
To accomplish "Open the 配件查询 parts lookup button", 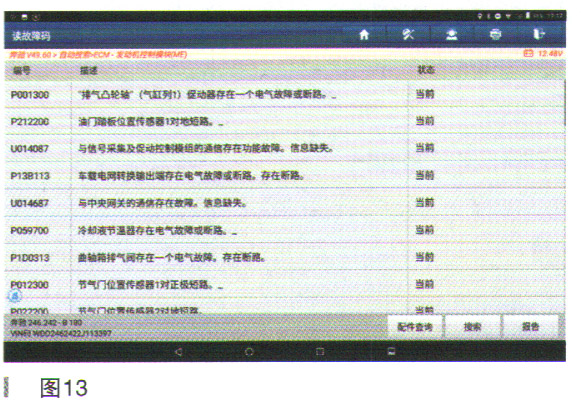I will point(415,327).
